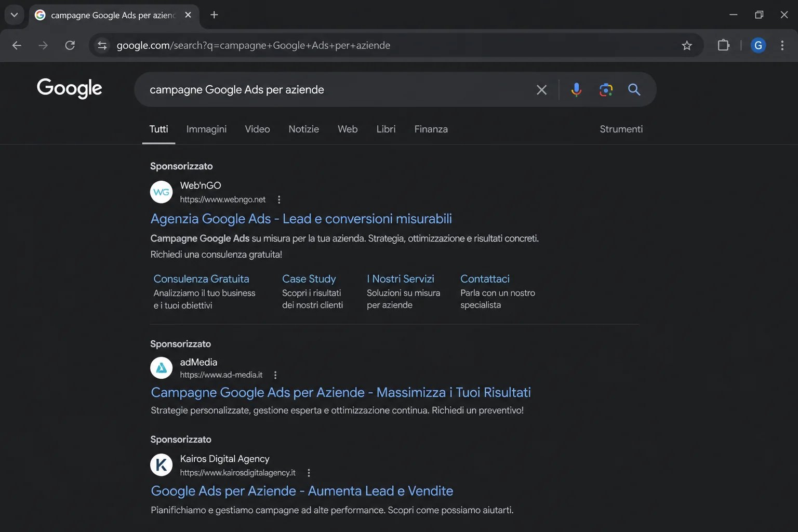Switch to the Notizie tab
The image size is (798, 532).
pos(303,129)
